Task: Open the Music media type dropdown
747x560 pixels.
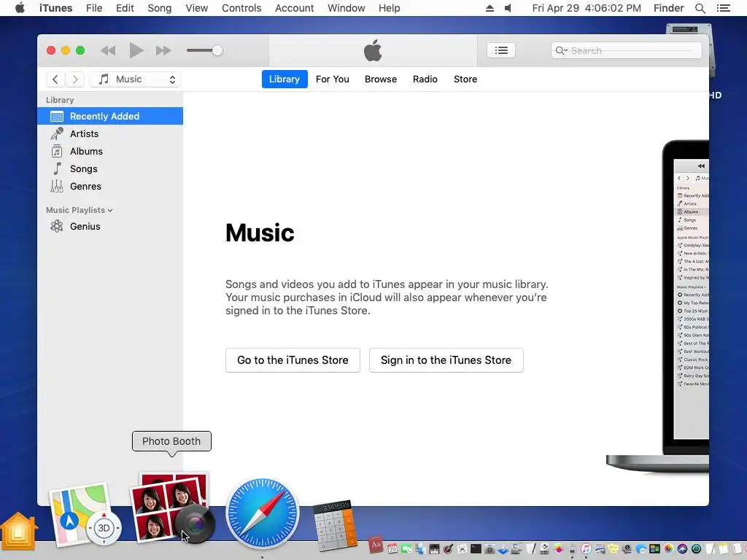Action: (135, 79)
